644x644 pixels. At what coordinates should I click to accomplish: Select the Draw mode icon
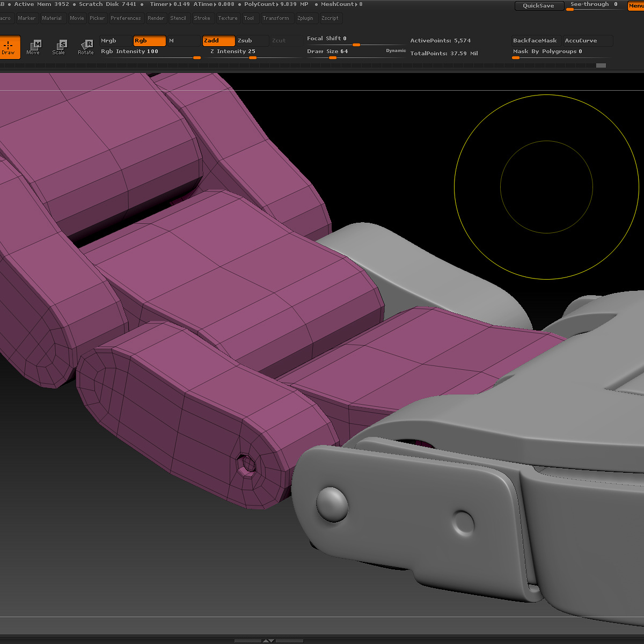(x=9, y=47)
